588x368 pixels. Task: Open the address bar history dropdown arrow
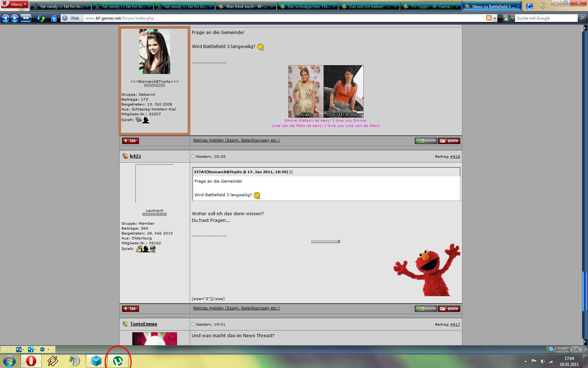(x=495, y=18)
